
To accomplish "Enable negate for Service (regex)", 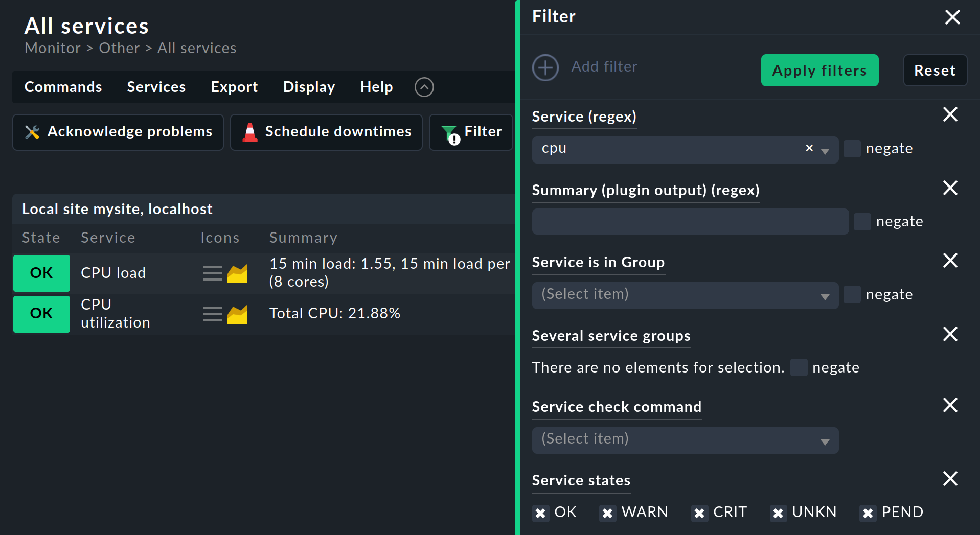I will (852, 149).
